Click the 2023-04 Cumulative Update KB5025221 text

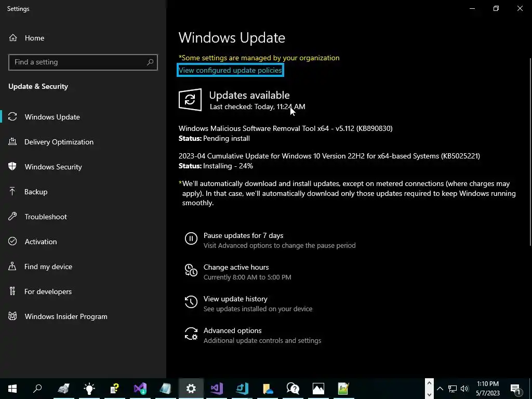coord(329,156)
